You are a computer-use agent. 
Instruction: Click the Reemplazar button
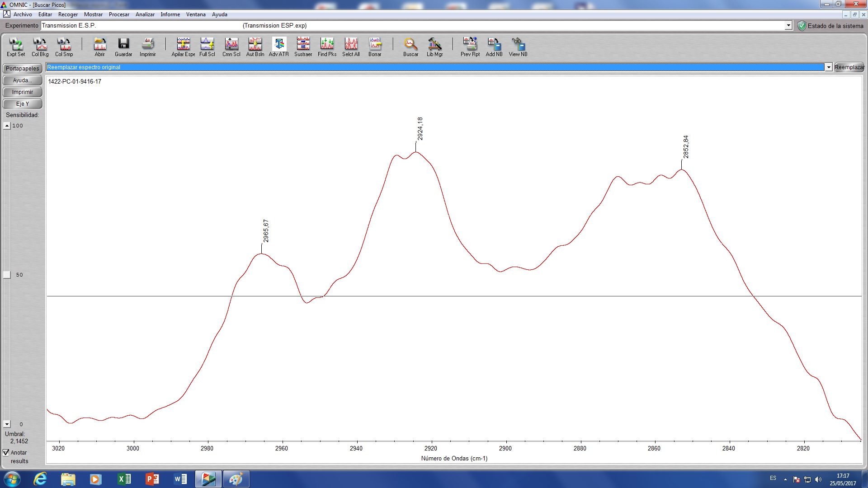pos(849,67)
